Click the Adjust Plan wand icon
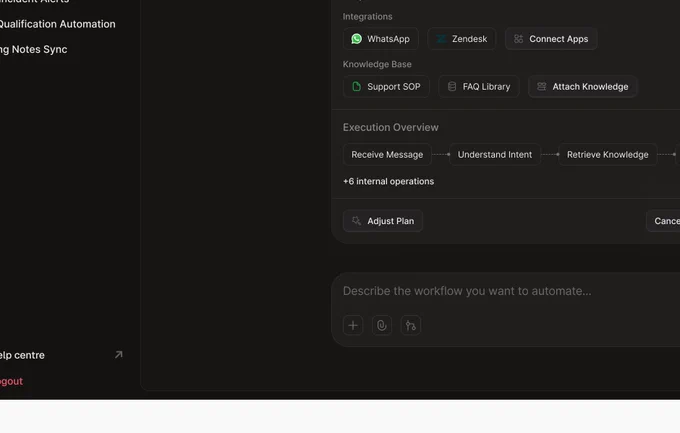 356,221
